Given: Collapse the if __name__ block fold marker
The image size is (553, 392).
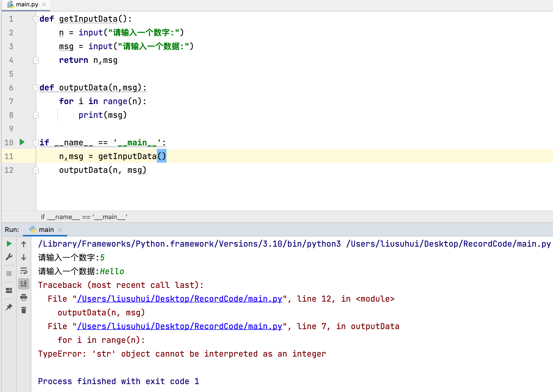Looking at the screenshot, I should [x=36, y=143].
